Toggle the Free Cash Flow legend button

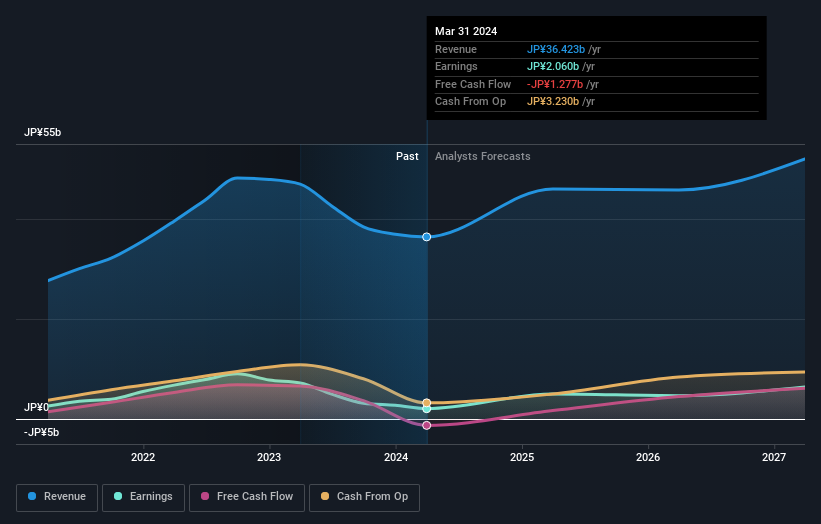247,497
